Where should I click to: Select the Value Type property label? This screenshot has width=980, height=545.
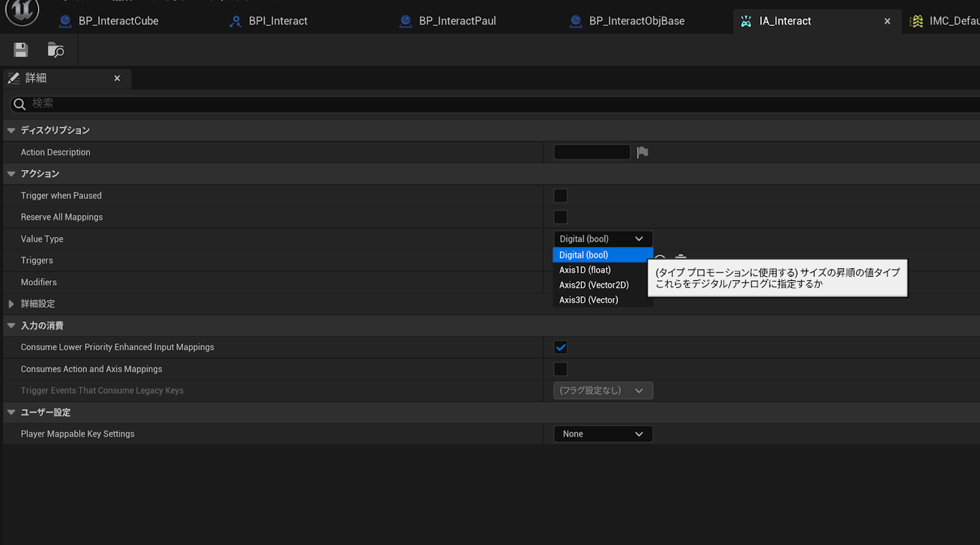point(42,239)
